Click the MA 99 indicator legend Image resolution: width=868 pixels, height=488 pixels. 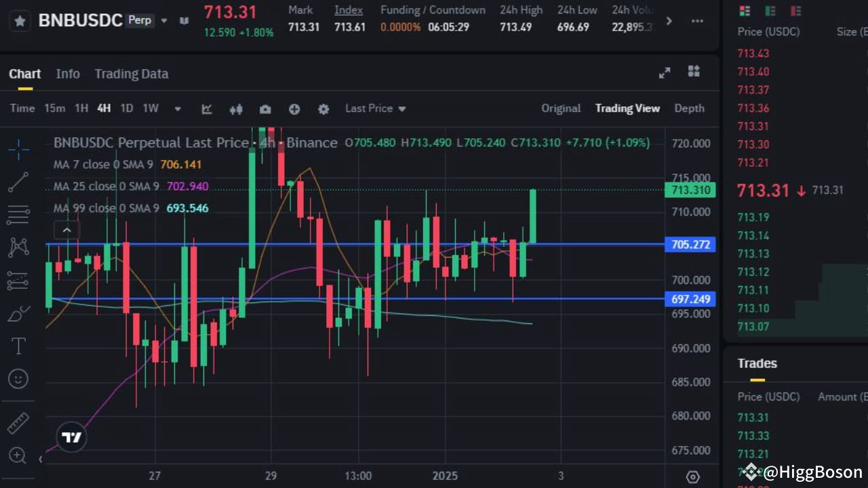pyautogui.click(x=131, y=208)
